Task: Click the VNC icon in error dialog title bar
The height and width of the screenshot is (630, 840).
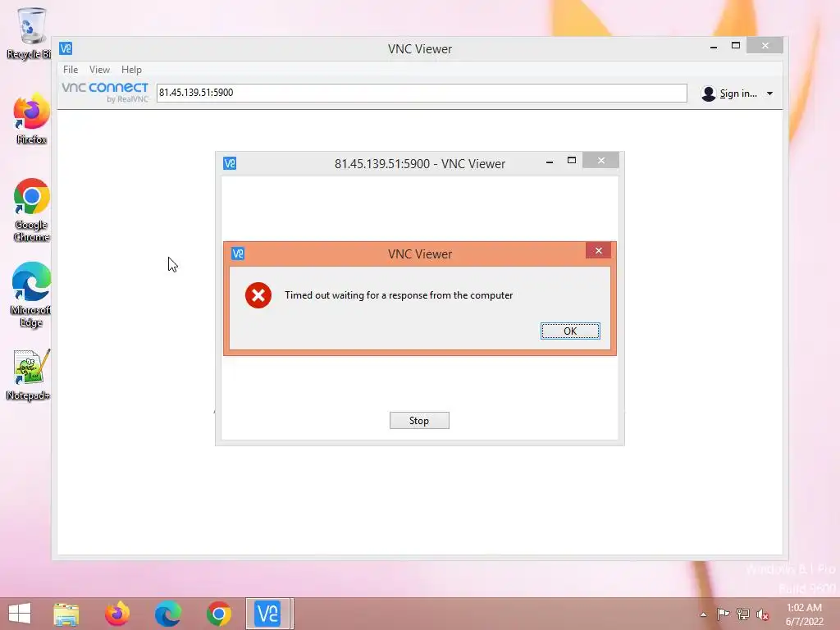Action: 238,253
